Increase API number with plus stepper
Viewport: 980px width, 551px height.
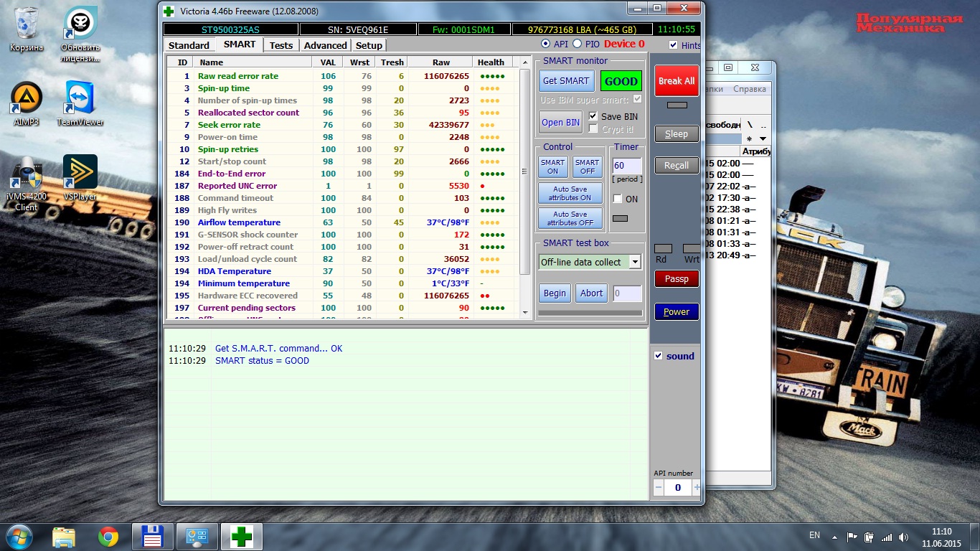click(x=697, y=487)
